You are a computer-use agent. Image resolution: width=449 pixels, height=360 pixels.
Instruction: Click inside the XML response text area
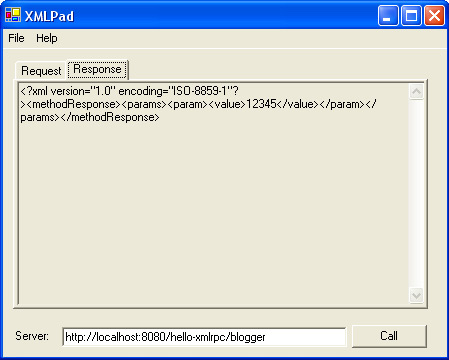click(x=213, y=194)
